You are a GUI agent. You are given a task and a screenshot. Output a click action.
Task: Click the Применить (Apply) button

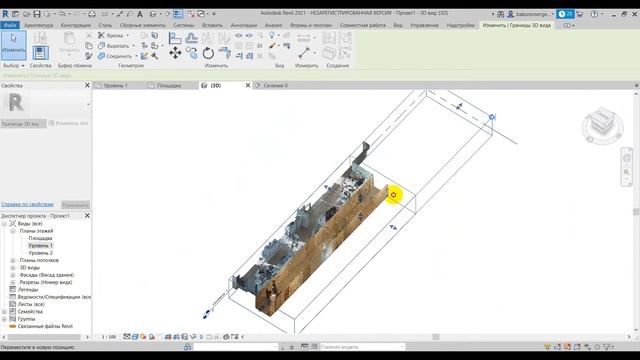[x=76, y=204]
